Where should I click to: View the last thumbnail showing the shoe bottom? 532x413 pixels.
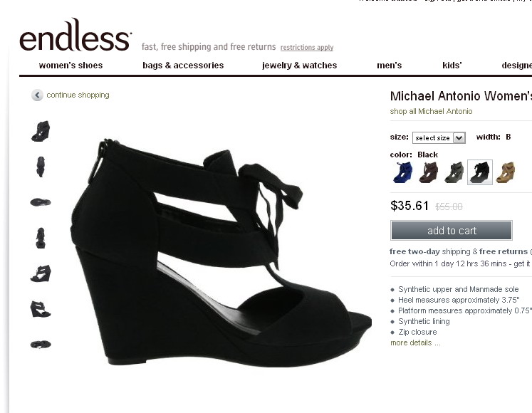click(41, 345)
